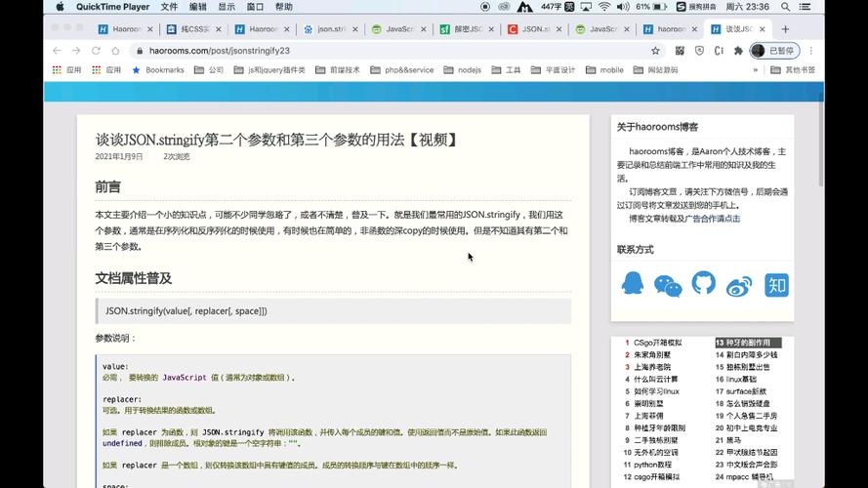868x488 pixels.
Task: Expand the 工具 bookmark folder
Action: coord(506,69)
